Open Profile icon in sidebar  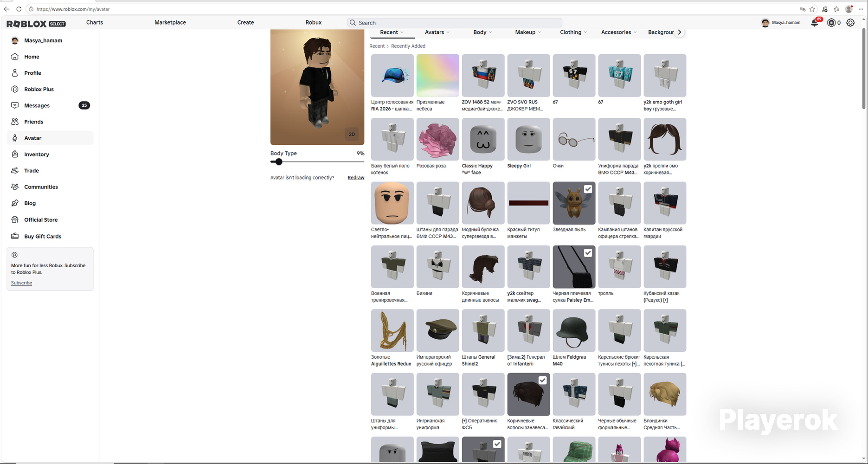pos(15,73)
